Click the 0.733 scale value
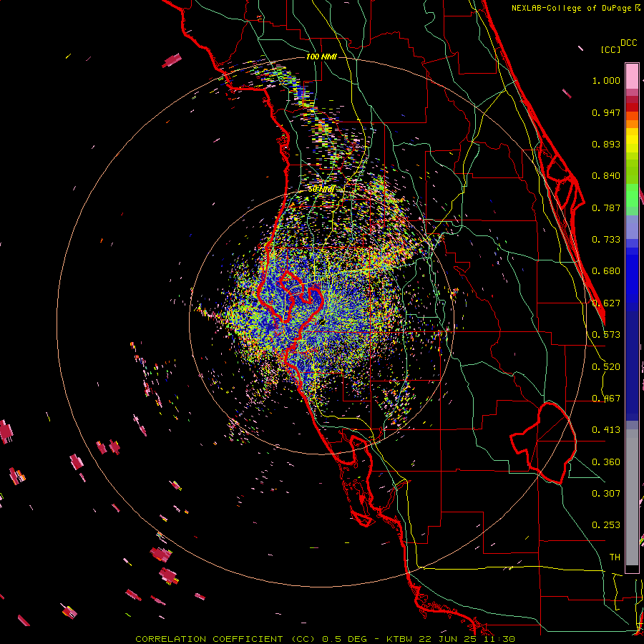 606,240
